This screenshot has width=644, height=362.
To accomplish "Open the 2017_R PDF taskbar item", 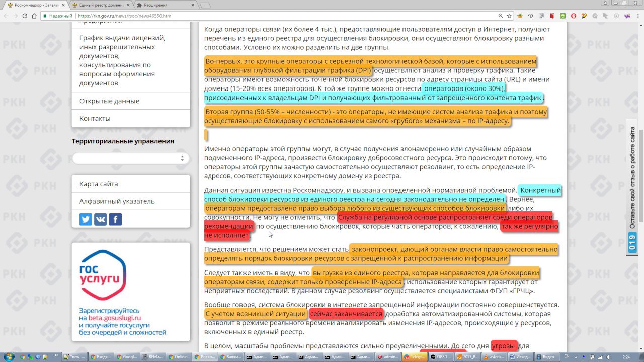I will [467, 357].
